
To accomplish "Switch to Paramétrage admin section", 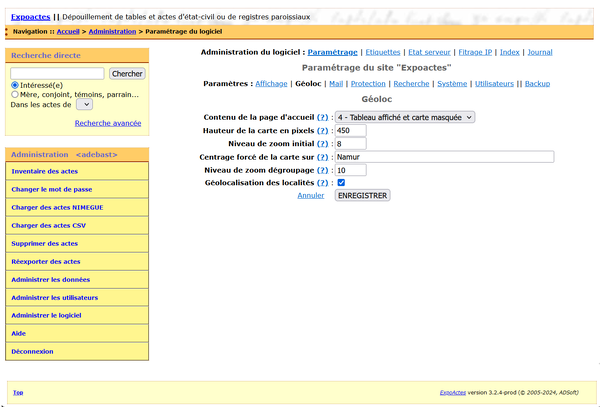I will (x=332, y=52).
